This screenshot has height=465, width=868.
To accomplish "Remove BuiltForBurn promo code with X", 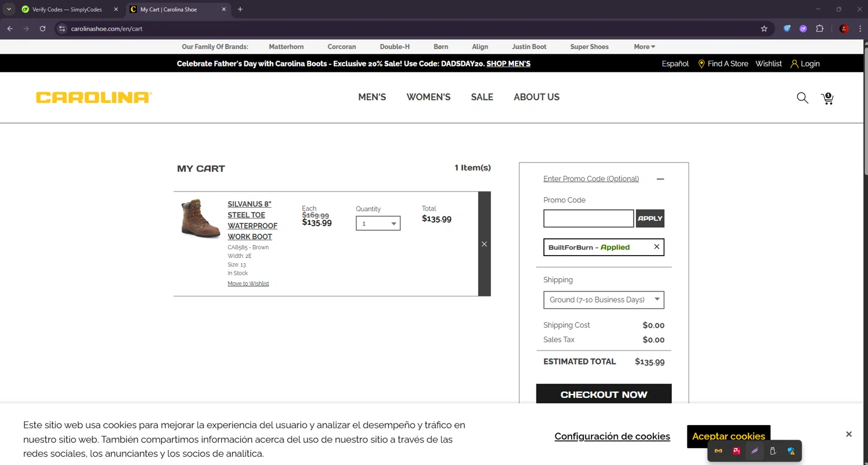I will (656, 247).
